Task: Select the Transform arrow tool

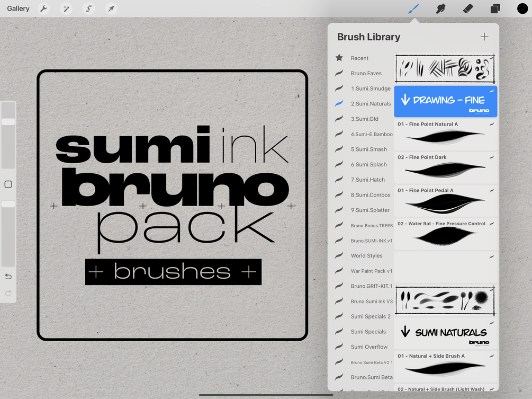Action: coord(111,8)
